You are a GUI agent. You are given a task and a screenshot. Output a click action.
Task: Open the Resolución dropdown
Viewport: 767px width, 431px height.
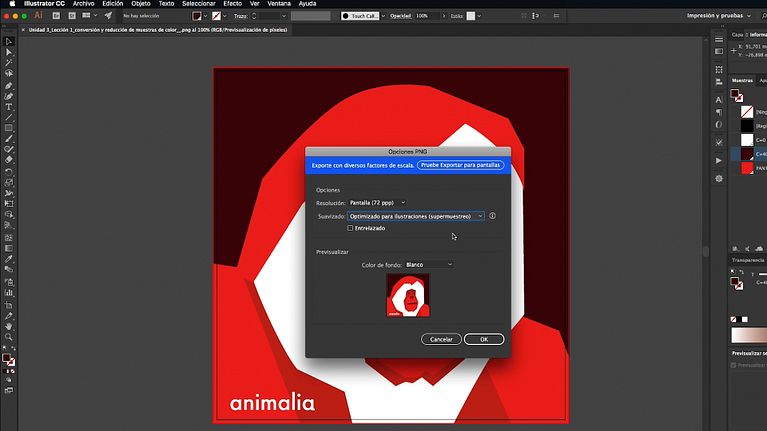coord(377,203)
